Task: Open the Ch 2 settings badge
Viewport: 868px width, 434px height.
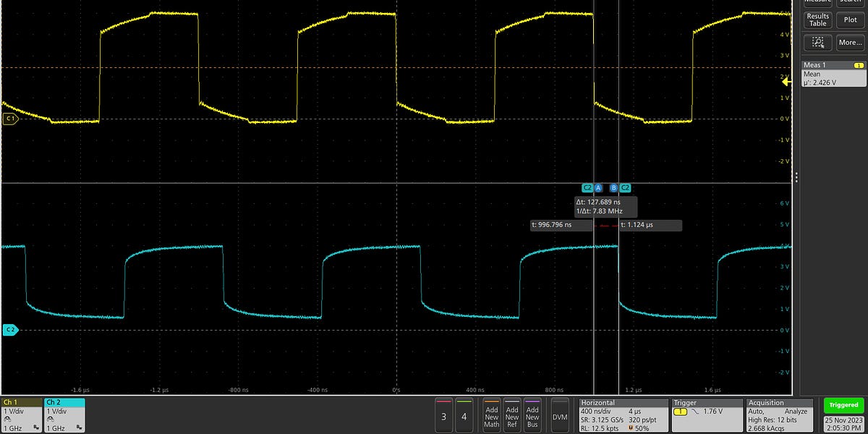Action: (64, 415)
